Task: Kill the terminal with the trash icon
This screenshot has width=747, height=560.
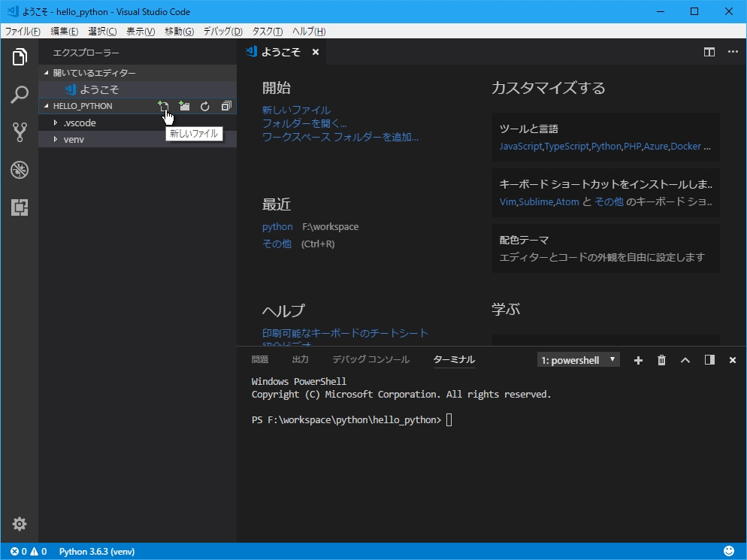Action: point(662,360)
